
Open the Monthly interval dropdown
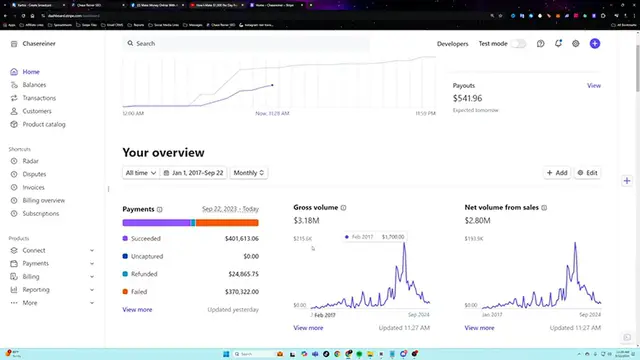[x=249, y=173]
